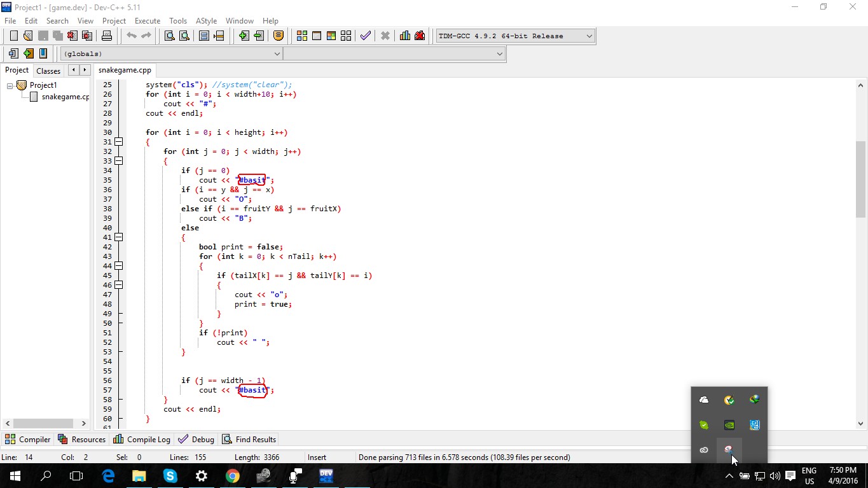
Task: Open Google Chrome from the taskbar
Action: 232,476
